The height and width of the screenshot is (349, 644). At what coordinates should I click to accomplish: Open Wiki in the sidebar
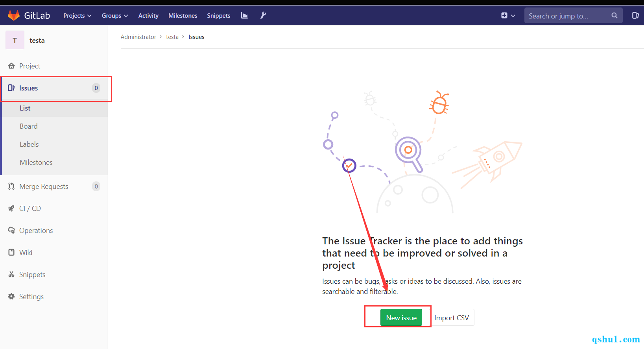tap(54, 253)
